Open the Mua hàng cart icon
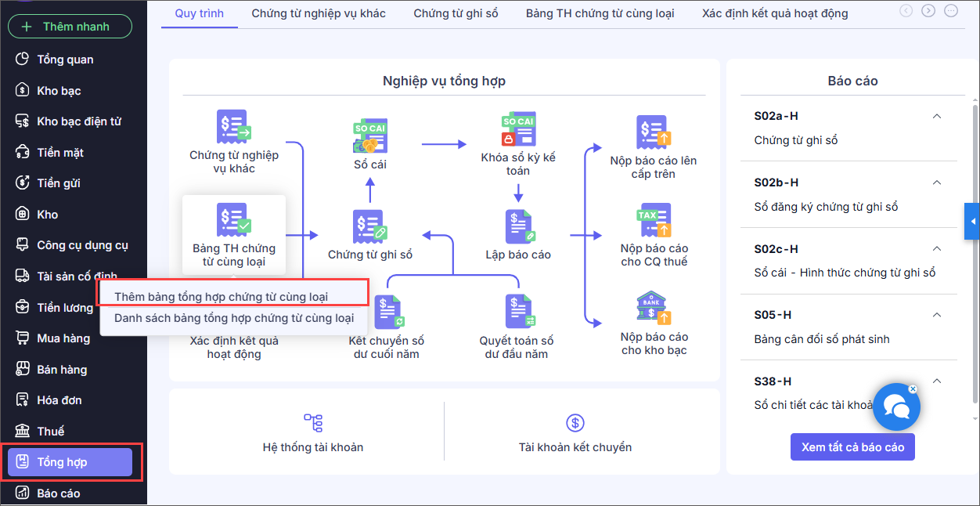Image resolution: width=980 pixels, height=506 pixels. coord(23,338)
